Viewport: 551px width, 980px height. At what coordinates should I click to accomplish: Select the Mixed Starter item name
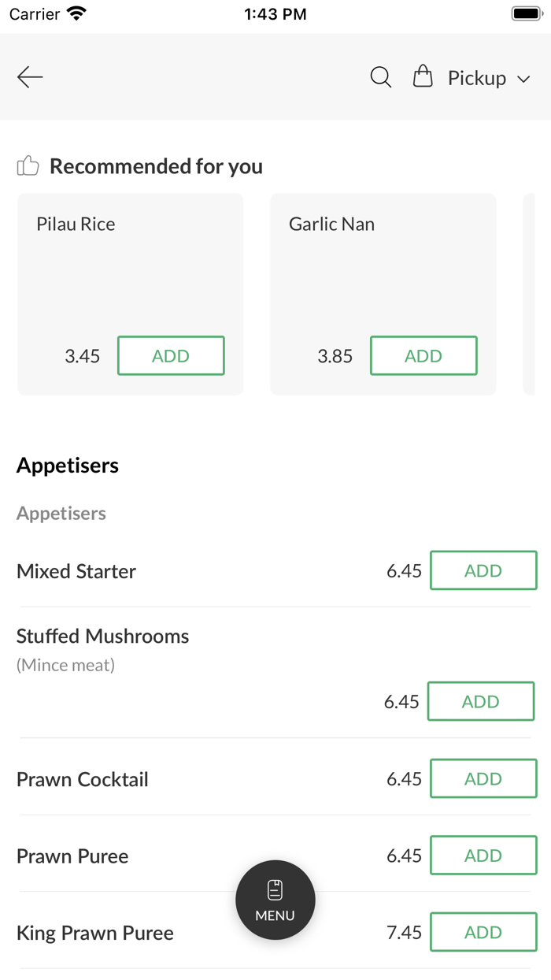click(76, 571)
